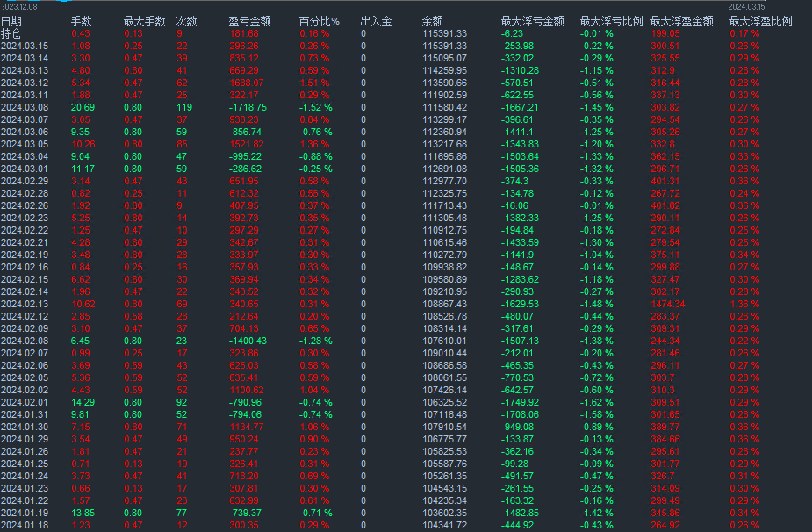
Task: Click the 最大浮盈金额 column header
Action: coord(683,19)
